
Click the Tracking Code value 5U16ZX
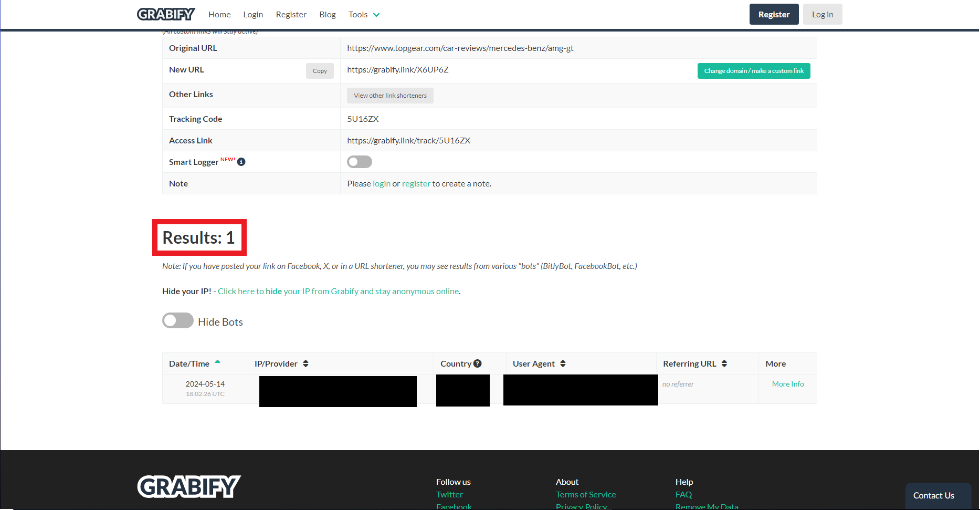[x=363, y=119]
